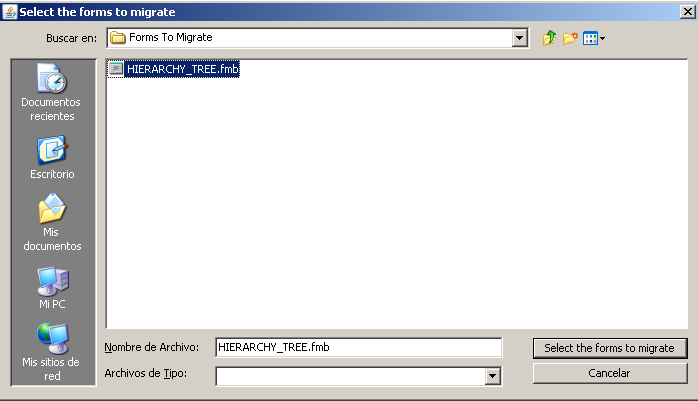Expand the Archivos de Tipo arrow
698x401 pixels.
[x=492, y=376]
